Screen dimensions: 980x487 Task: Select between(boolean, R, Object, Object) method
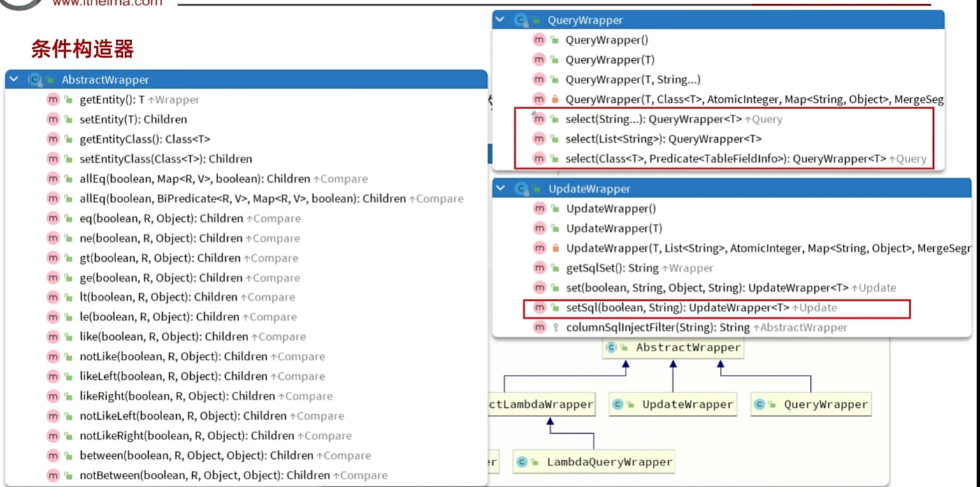pos(245,455)
